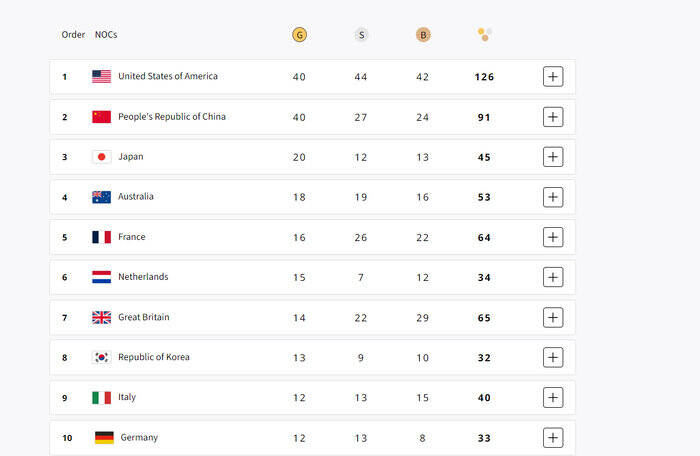Sort by the Order column header
This screenshot has width=700, height=456.
tap(73, 35)
